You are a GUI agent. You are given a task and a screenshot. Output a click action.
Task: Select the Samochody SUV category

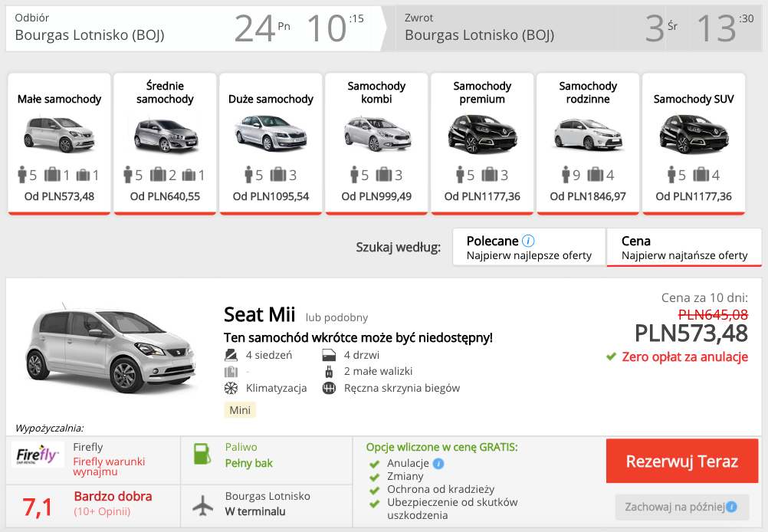[x=694, y=143]
